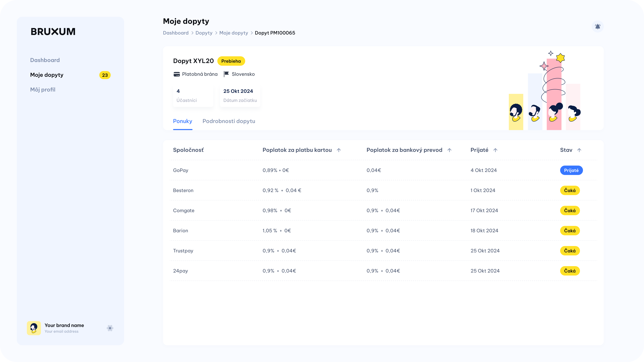Click the Čaká badge in Trustpay row

coord(570,251)
